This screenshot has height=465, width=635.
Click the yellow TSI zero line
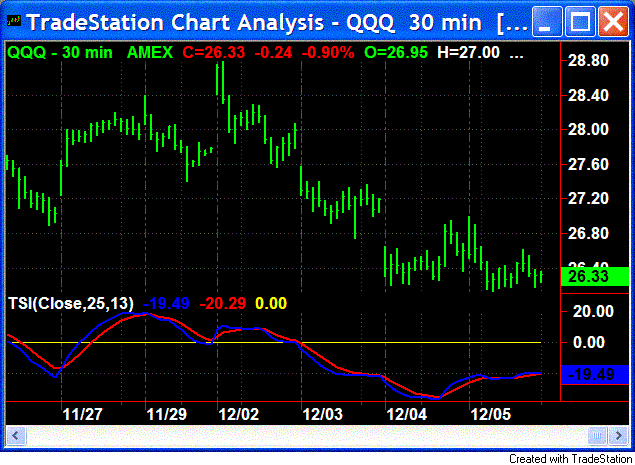[274, 343]
